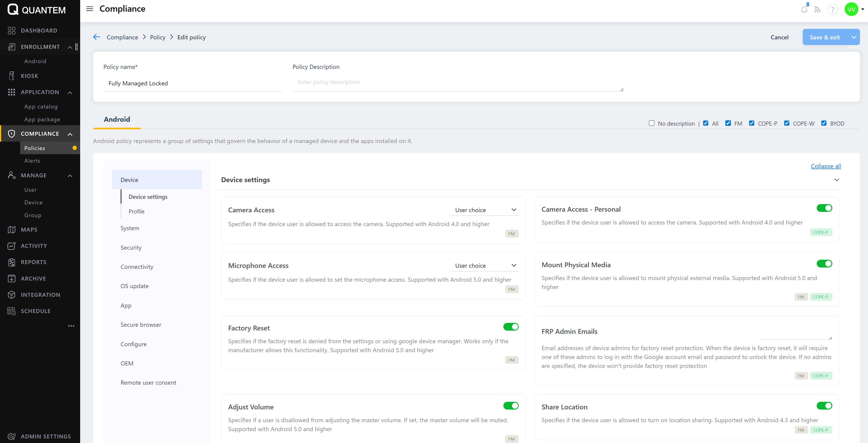Open the Microphone Access User choice dropdown
This screenshot has width=868, height=443.
click(x=484, y=265)
